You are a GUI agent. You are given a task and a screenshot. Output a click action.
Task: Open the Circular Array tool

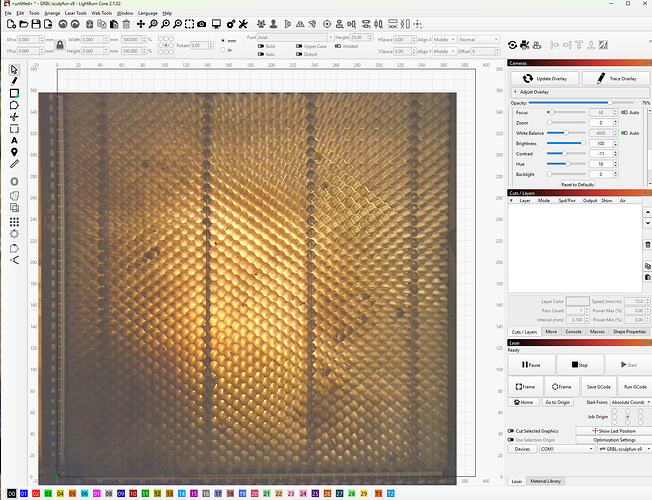coord(14,234)
